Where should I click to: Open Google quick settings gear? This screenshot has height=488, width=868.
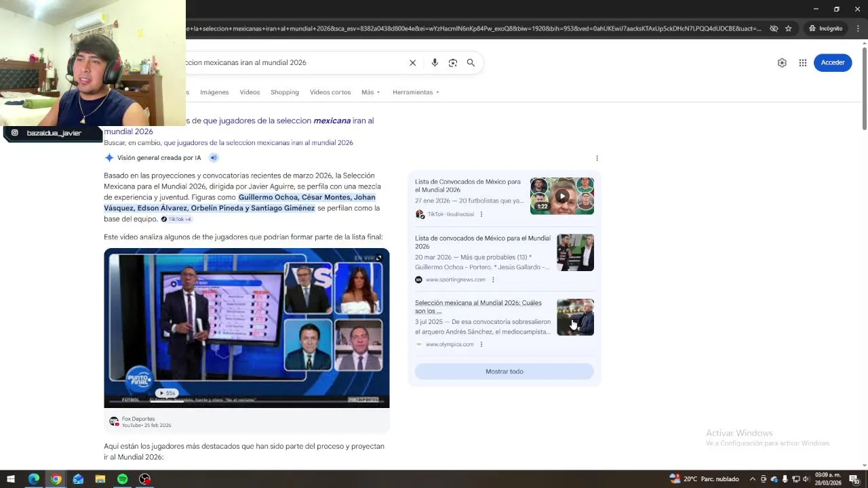tap(782, 62)
